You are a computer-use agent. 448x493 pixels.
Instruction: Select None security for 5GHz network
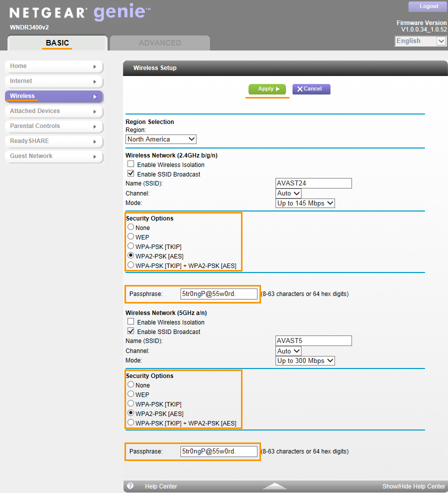pyautogui.click(x=131, y=384)
